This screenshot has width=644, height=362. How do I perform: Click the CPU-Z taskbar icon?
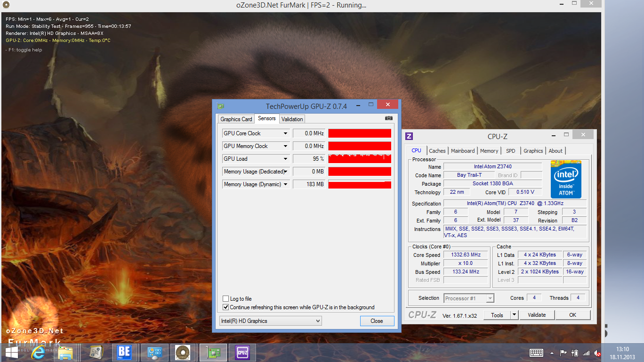tap(242, 352)
